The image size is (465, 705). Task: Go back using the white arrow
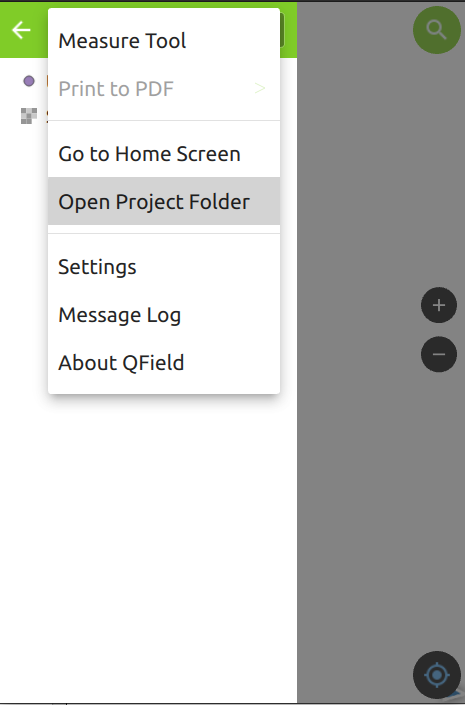point(21,30)
